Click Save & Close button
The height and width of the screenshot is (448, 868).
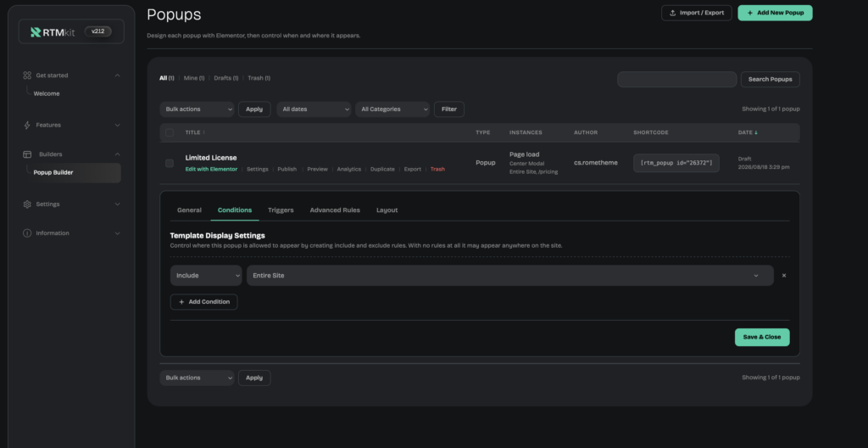762,337
